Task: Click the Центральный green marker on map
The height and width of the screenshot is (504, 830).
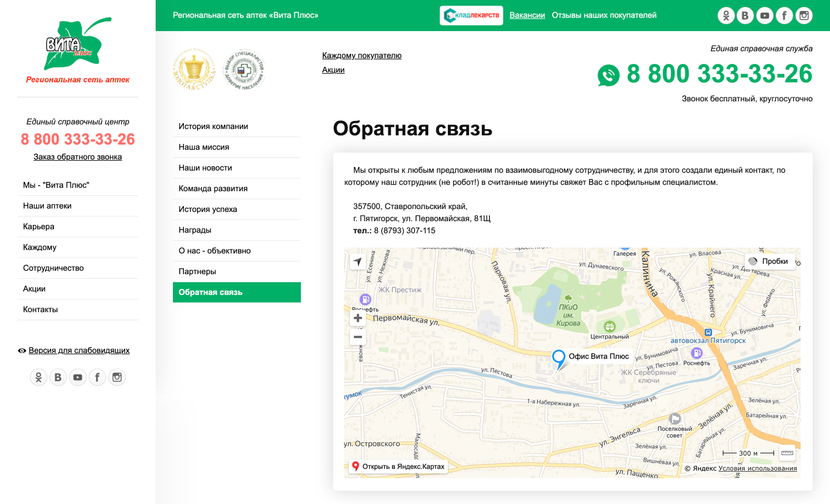Action: click(610, 327)
